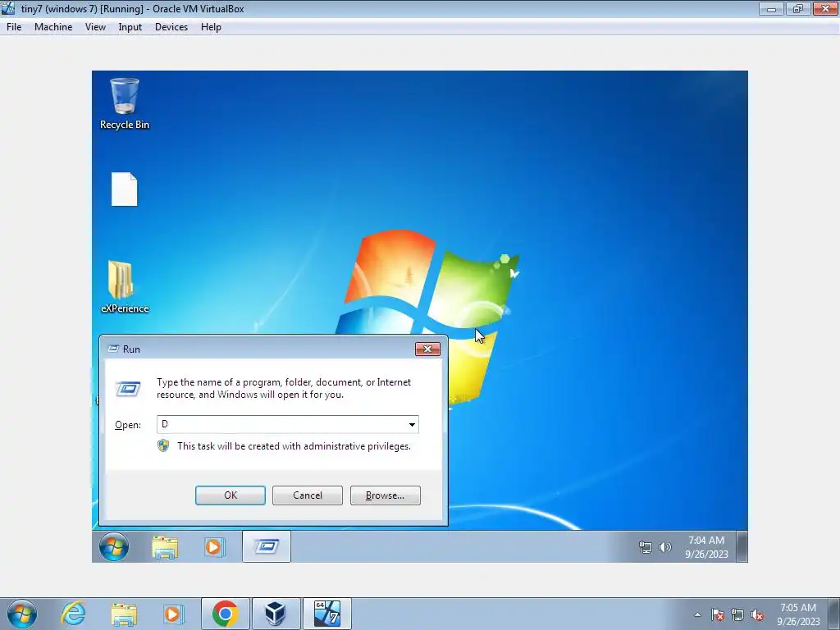
Task: Open the Input menu
Action: click(x=130, y=27)
